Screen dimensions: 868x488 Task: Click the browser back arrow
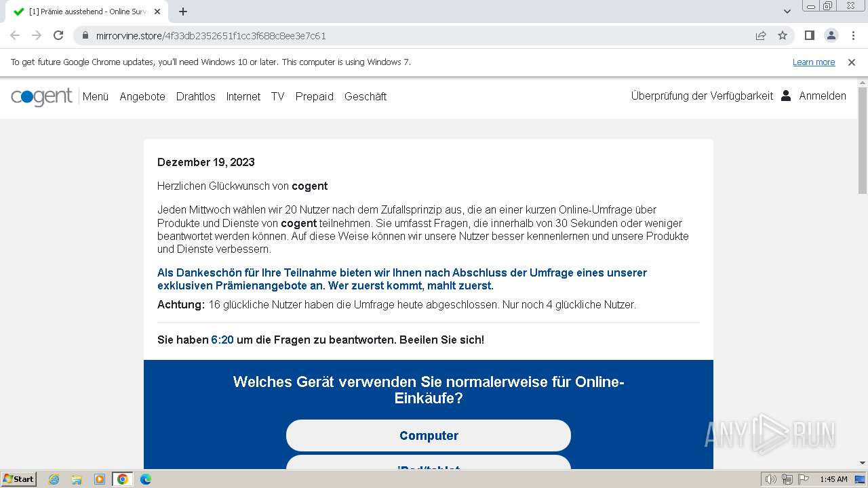[15, 35]
